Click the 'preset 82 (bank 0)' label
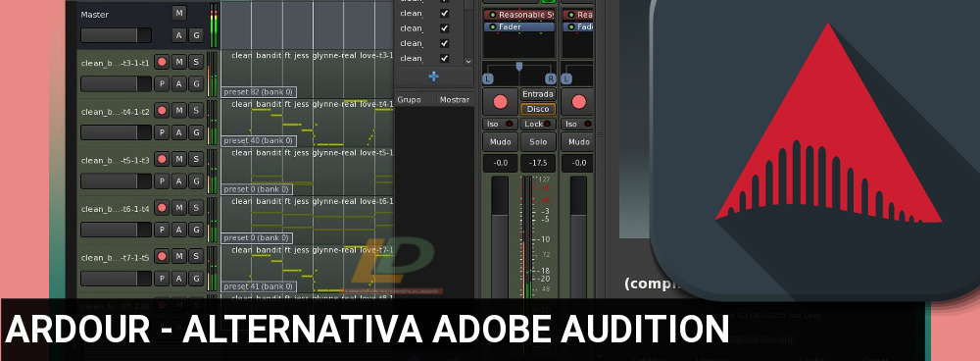Viewport: 980px width, 361px height. (259, 92)
